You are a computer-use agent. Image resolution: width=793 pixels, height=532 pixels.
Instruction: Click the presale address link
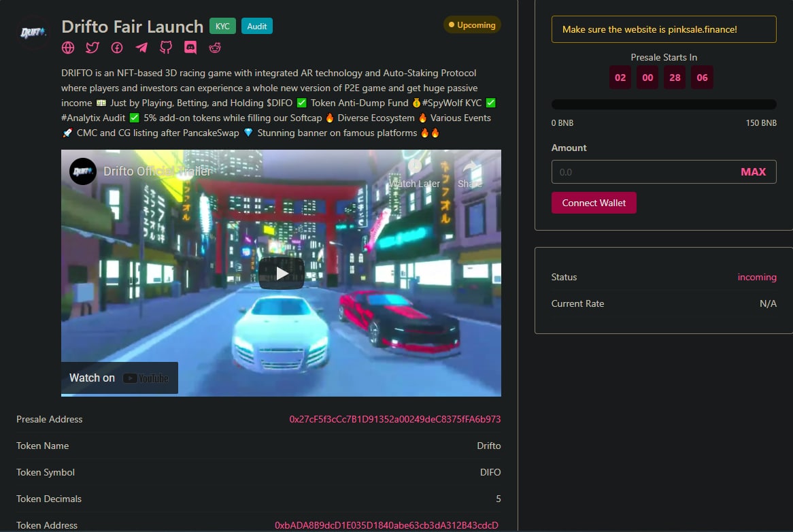click(395, 419)
